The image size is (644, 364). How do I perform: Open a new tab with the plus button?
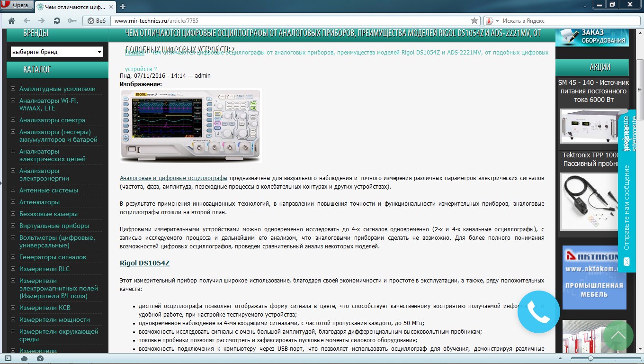click(x=123, y=7)
